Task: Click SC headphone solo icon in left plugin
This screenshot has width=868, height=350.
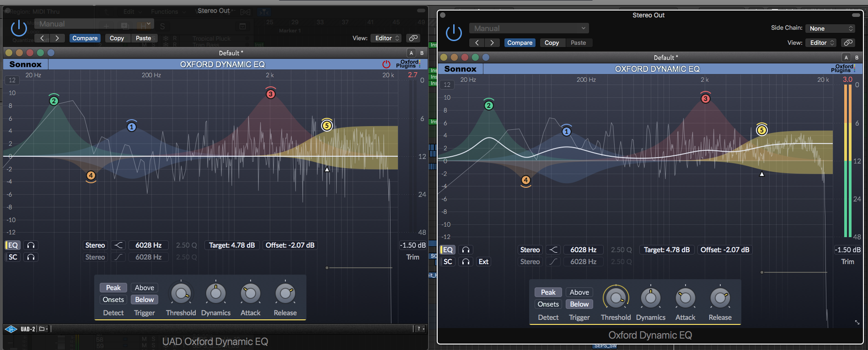Action: (31, 257)
